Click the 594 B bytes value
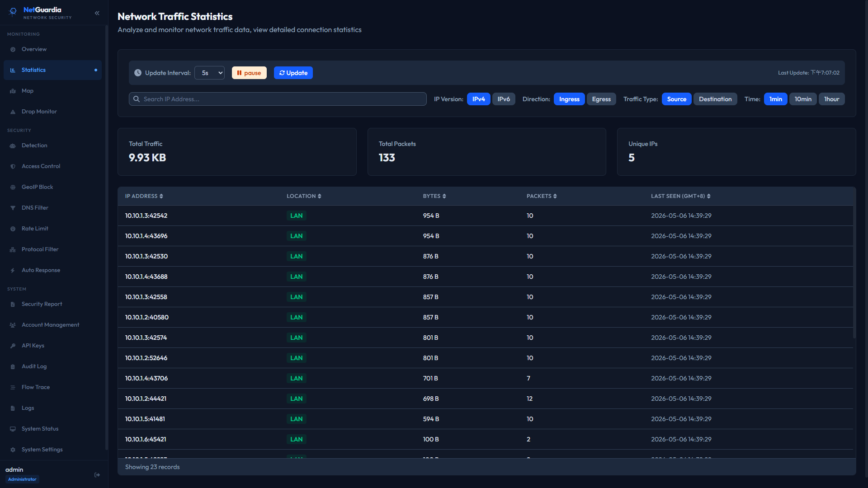Viewport: 868px width, 488px height. click(431, 419)
